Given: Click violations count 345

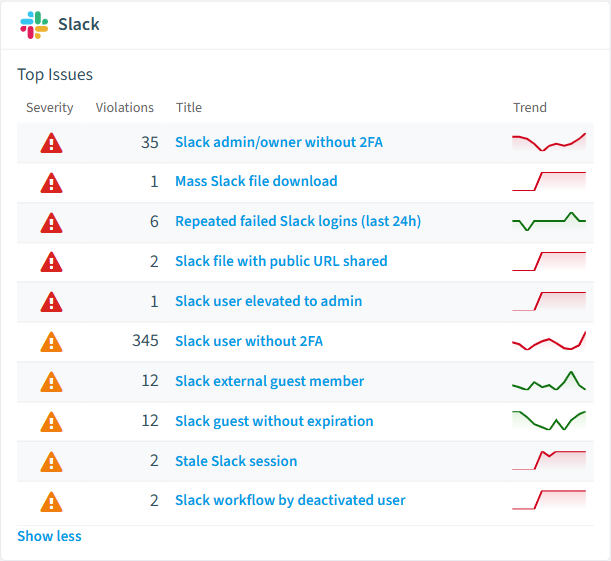Looking at the screenshot, I should coord(145,340).
